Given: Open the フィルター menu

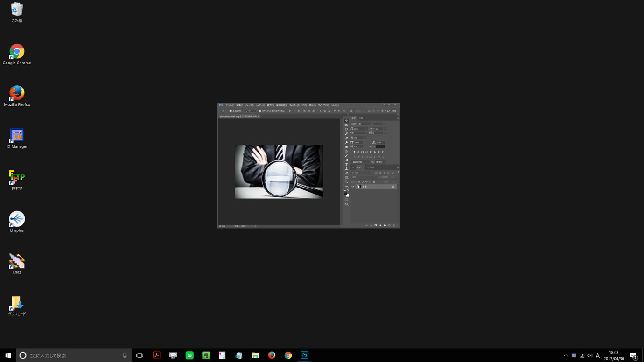Looking at the screenshot, I should 294,105.
